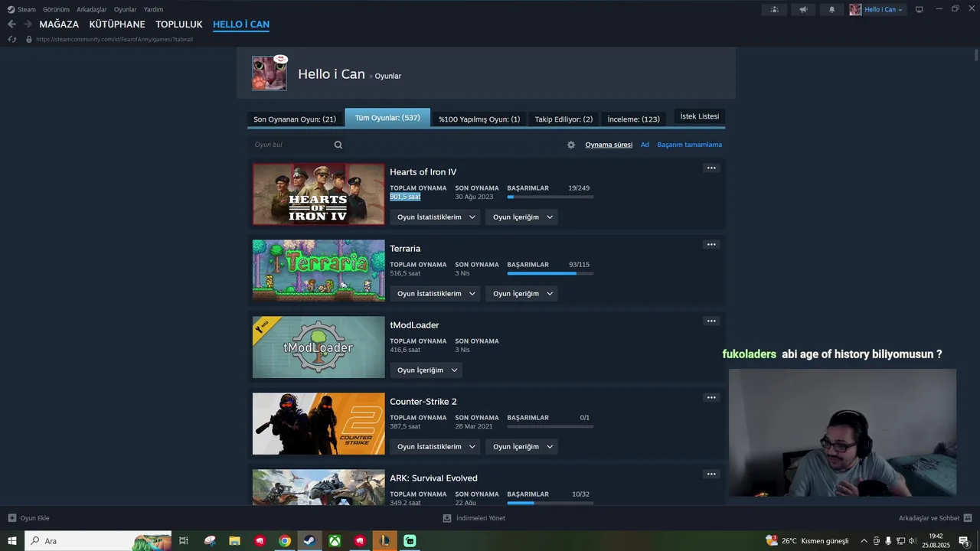The width and height of the screenshot is (980, 551).
Task: Expand Oyun İçeriğim for Hearts of Iron IV
Action: click(521, 217)
